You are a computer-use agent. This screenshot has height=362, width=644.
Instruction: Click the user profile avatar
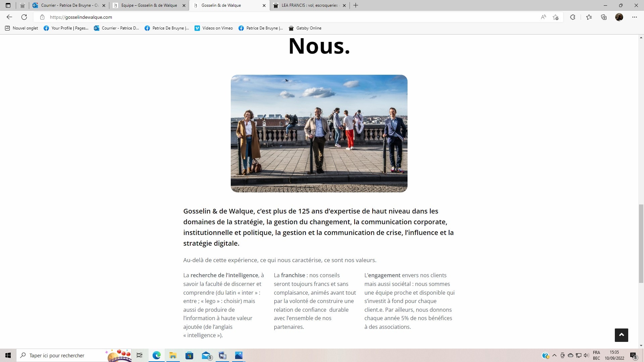click(619, 17)
